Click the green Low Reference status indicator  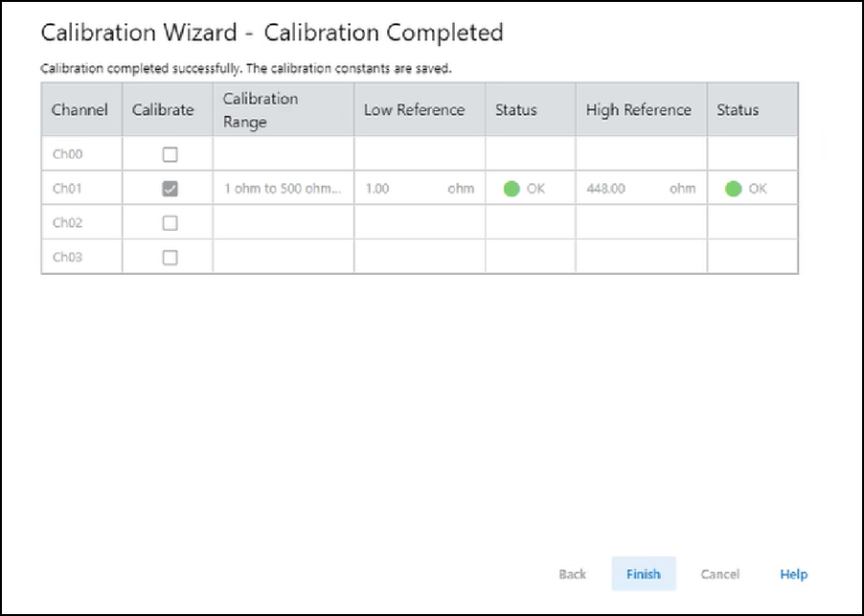(512, 189)
